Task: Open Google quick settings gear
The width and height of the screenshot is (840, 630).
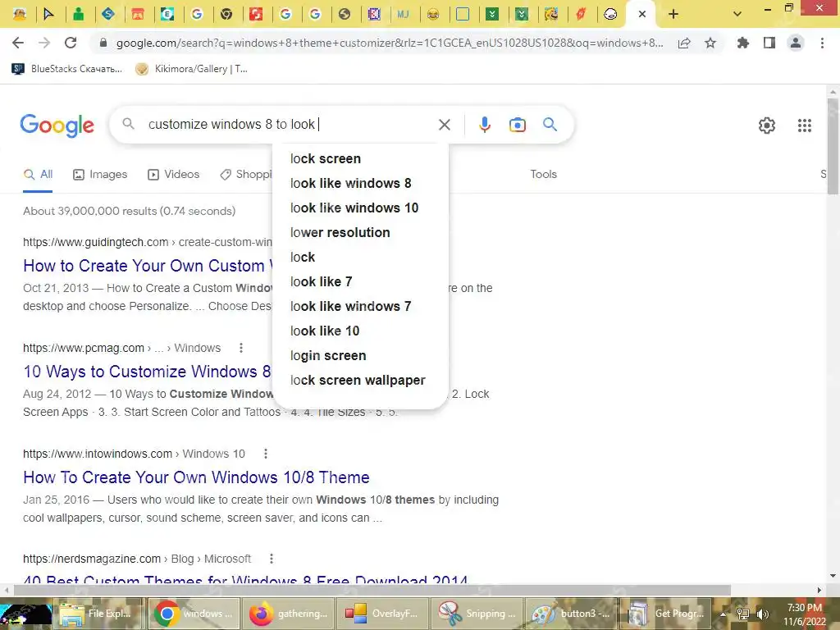Action: (x=767, y=126)
